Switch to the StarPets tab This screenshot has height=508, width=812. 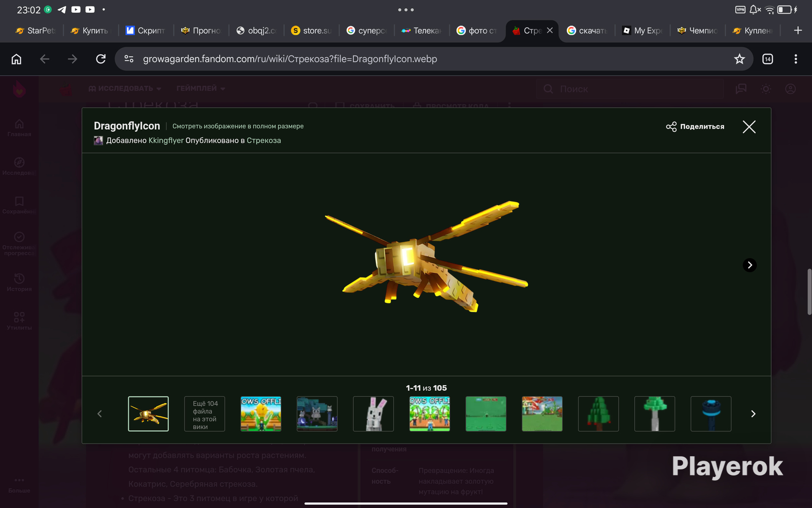[x=36, y=30]
